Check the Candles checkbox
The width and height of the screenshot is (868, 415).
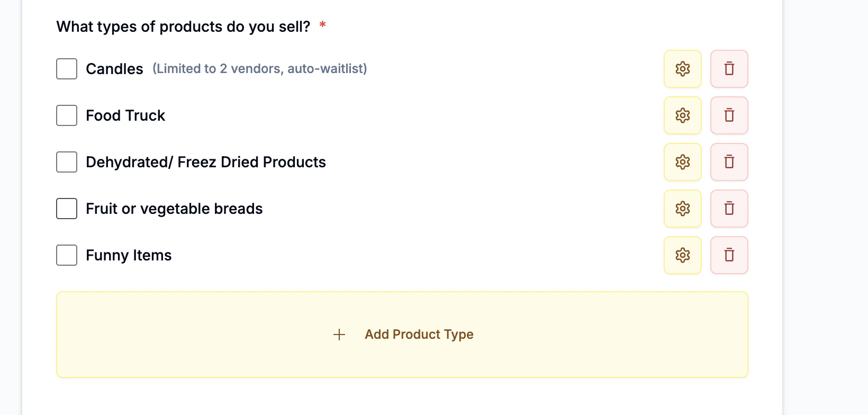click(x=66, y=69)
